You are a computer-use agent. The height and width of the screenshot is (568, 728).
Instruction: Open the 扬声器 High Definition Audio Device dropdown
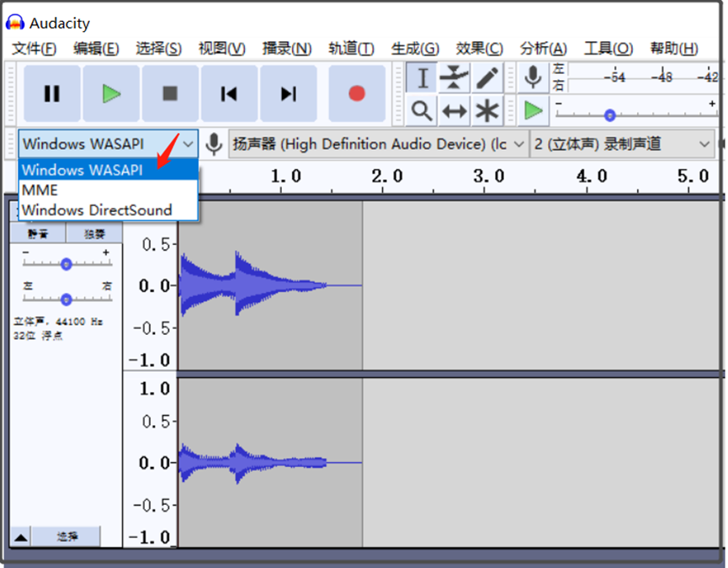point(379,144)
